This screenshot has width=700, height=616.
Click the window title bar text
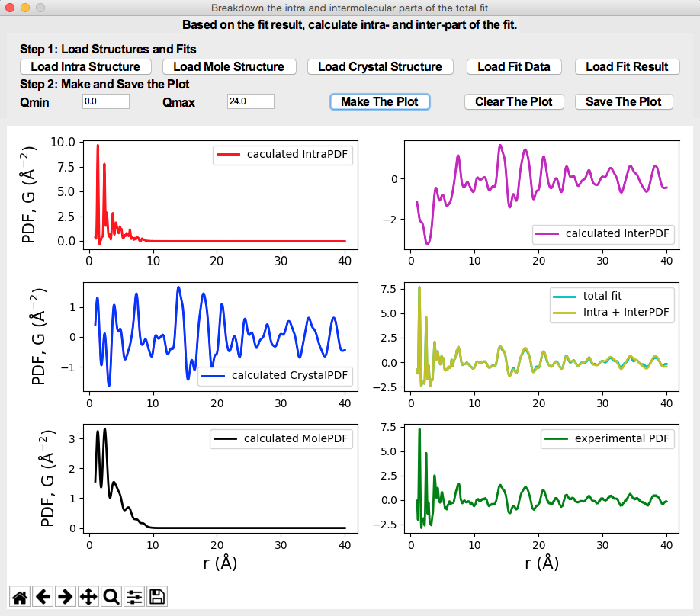pos(349,8)
